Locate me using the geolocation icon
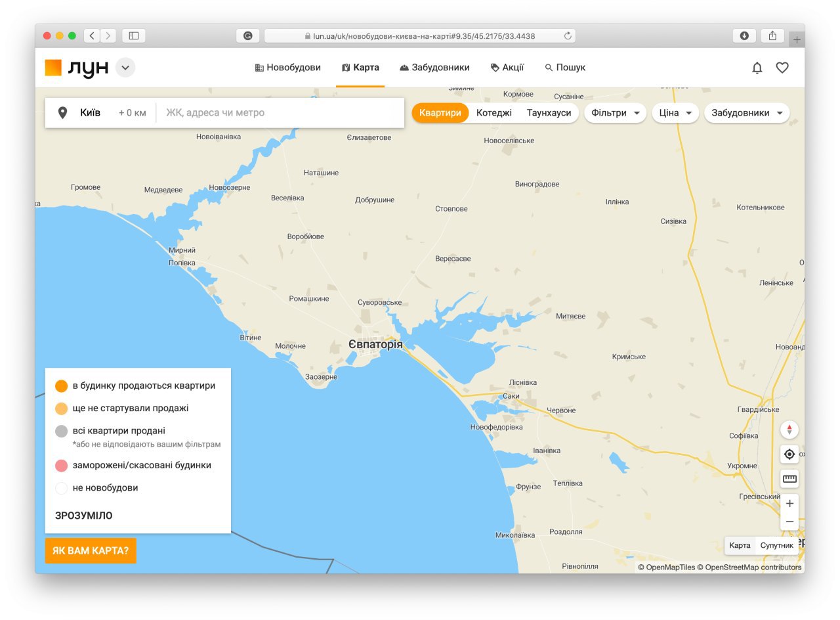Image resolution: width=840 pixels, height=620 pixels. 789,454
